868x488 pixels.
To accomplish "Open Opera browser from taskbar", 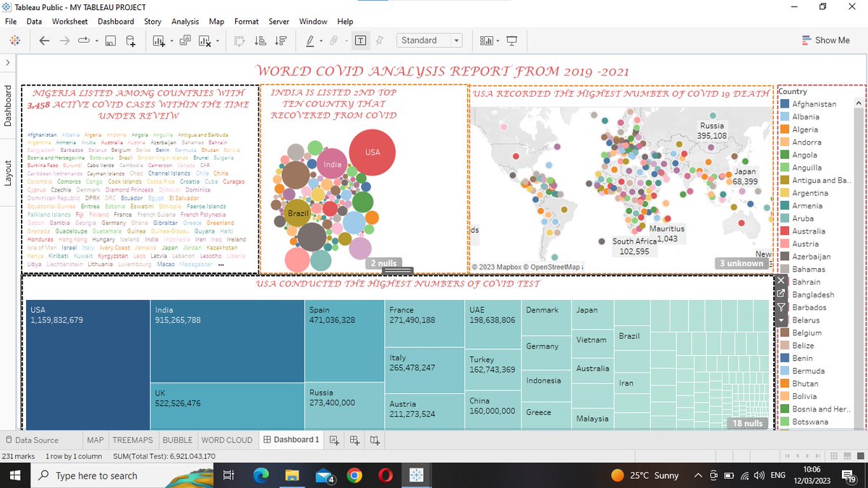I will tap(386, 475).
